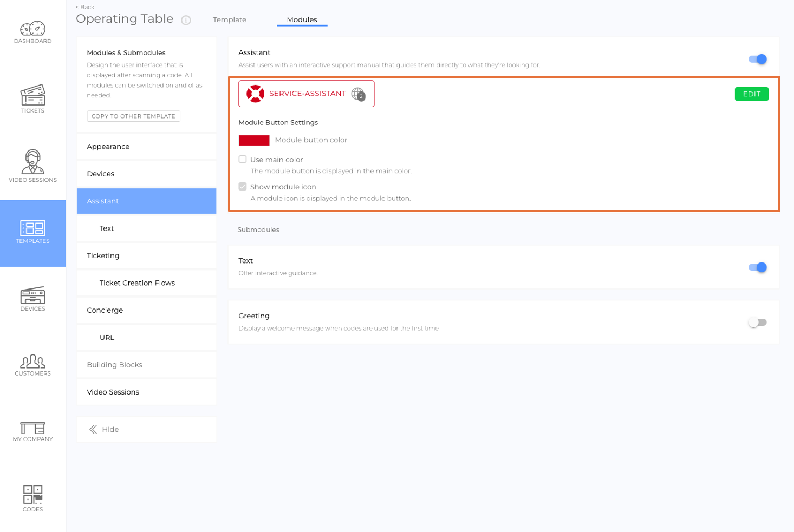This screenshot has width=794, height=532.
Task: Check the Use main color checkbox
Action: tap(242, 159)
